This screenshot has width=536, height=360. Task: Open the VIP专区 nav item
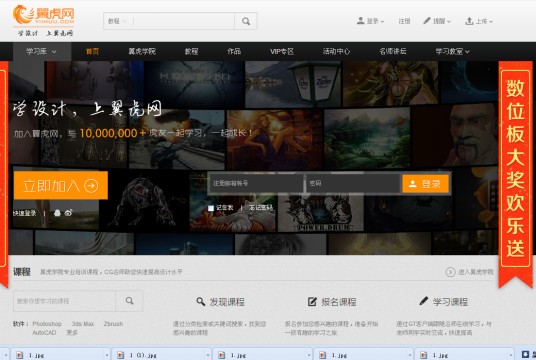click(282, 51)
